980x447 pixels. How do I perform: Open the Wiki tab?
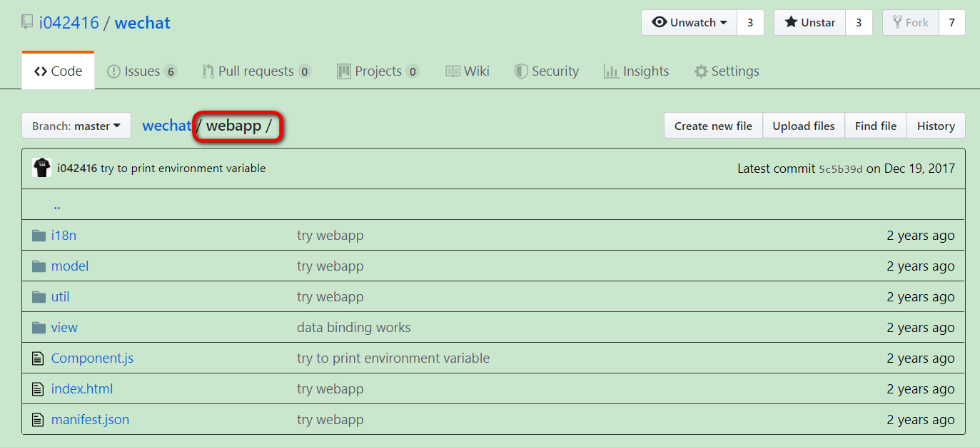pos(468,71)
